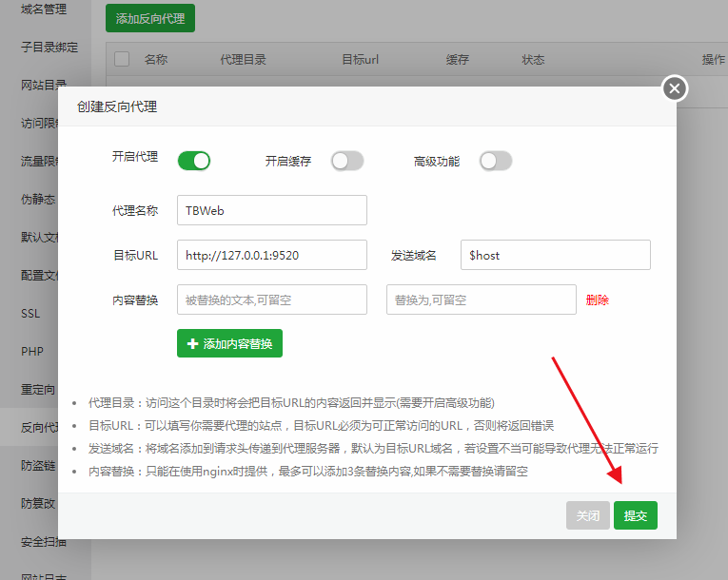The width and height of the screenshot is (728, 580).
Task: Close the reverse proxy dialog with X icon
Action: coord(674,88)
